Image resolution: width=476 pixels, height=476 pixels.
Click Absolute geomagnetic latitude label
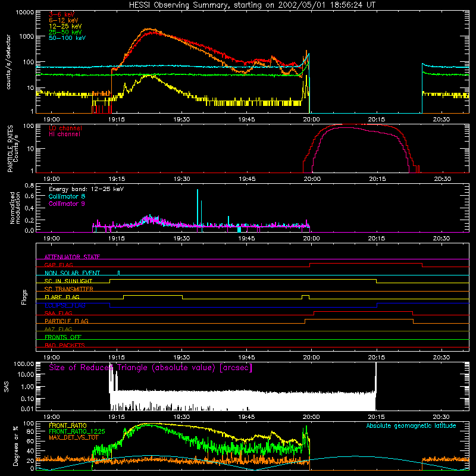click(x=411, y=425)
